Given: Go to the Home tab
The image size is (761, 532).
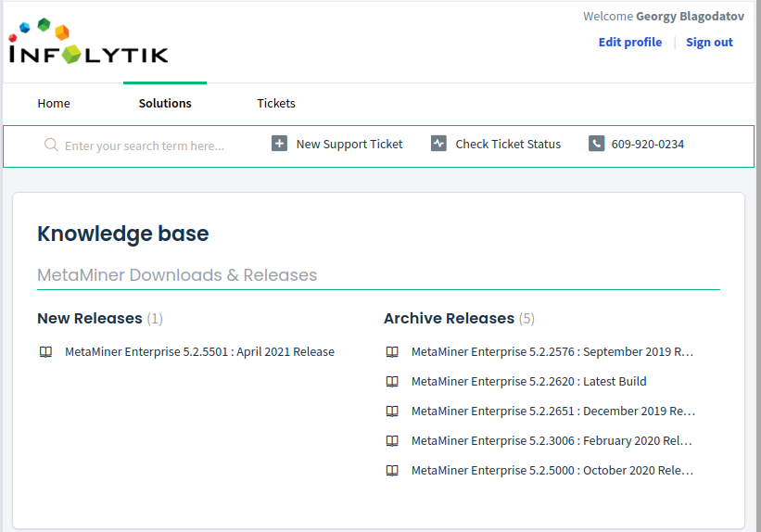Looking at the screenshot, I should point(54,104).
